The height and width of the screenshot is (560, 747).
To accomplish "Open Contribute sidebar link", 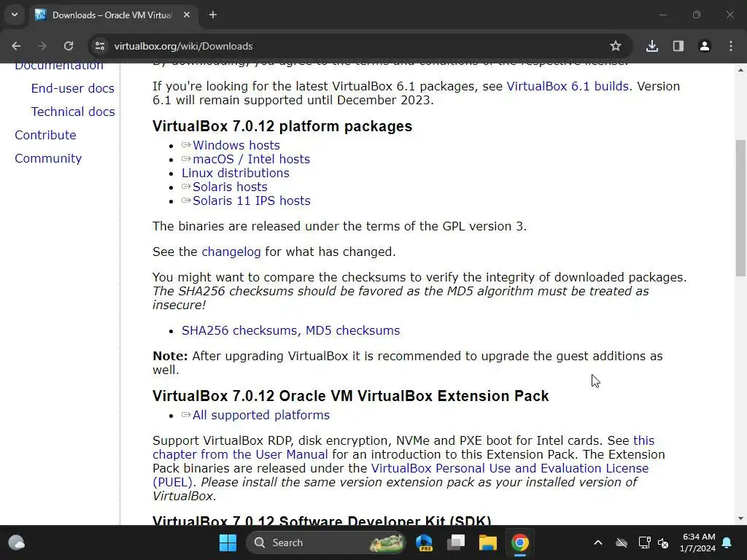I will coord(45,135).
